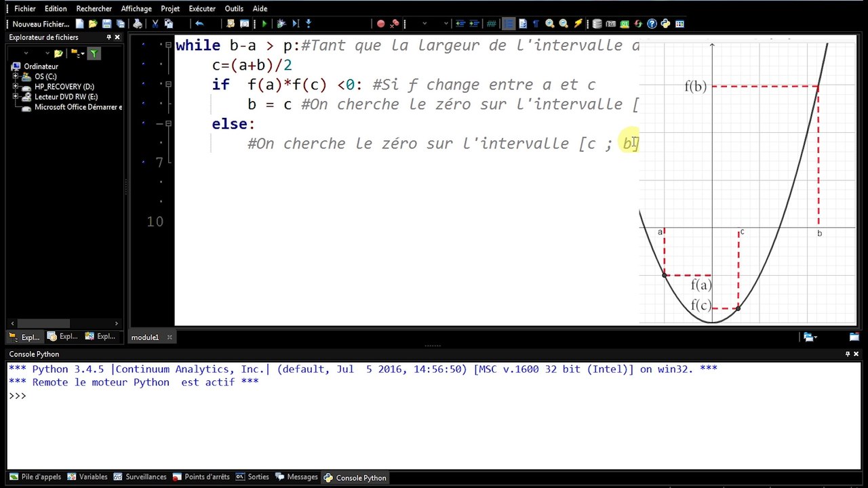Start debugging with the bug icon
Viewport: 868px width, 488px height.
pyautogui.click(x=281, y=24)
